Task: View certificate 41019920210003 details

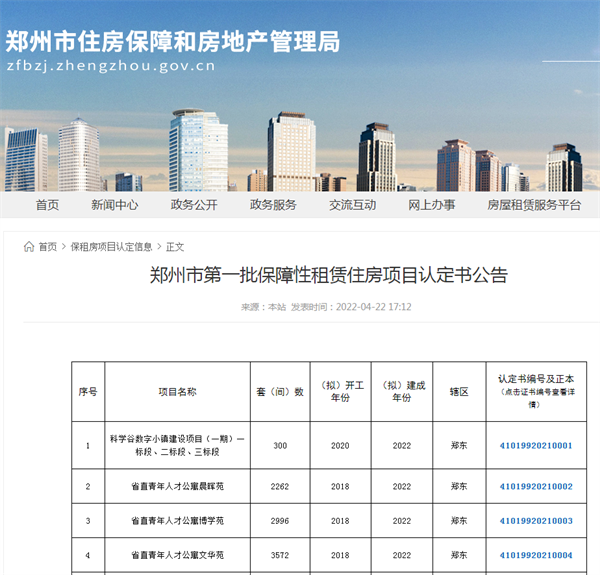Action: (535, 521)
